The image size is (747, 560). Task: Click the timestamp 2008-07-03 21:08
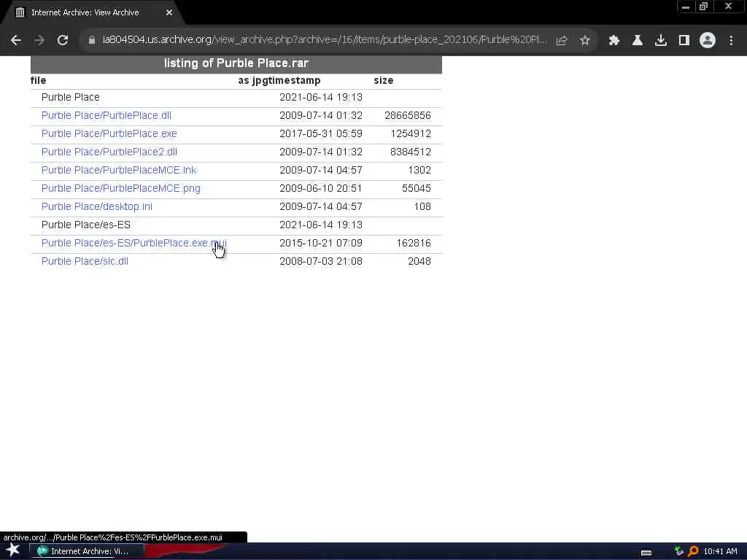(321, 262)
